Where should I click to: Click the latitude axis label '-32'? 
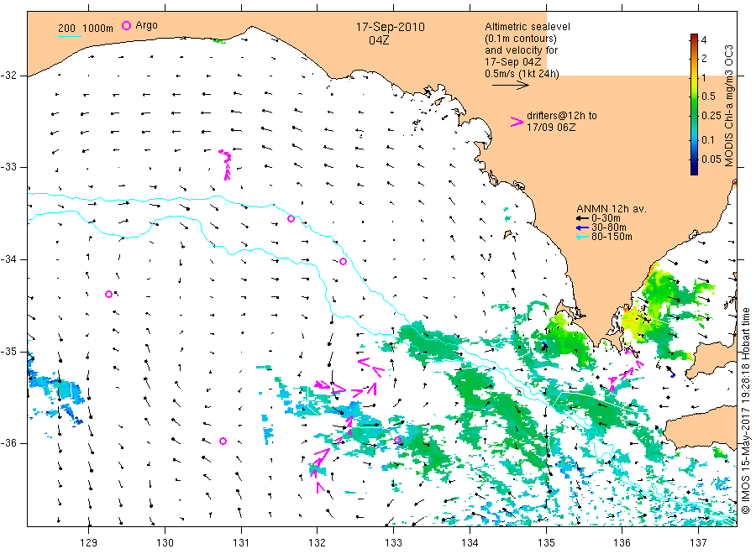coord(8,76)
